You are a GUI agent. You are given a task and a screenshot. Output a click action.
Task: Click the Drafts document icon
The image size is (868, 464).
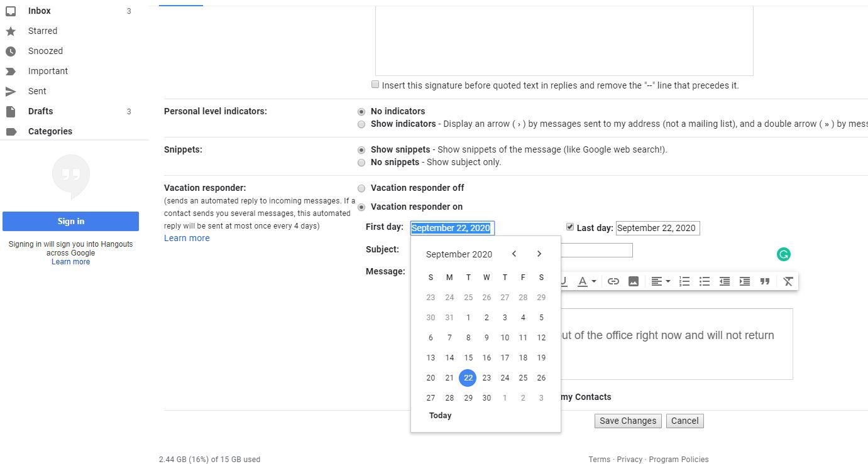tap(11, 111)
